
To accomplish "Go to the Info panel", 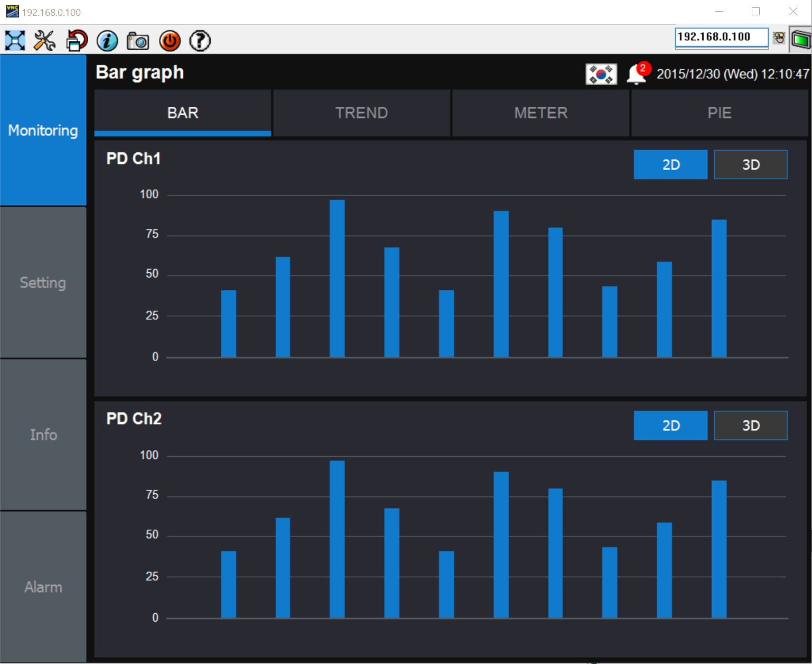I will point(43,435).
